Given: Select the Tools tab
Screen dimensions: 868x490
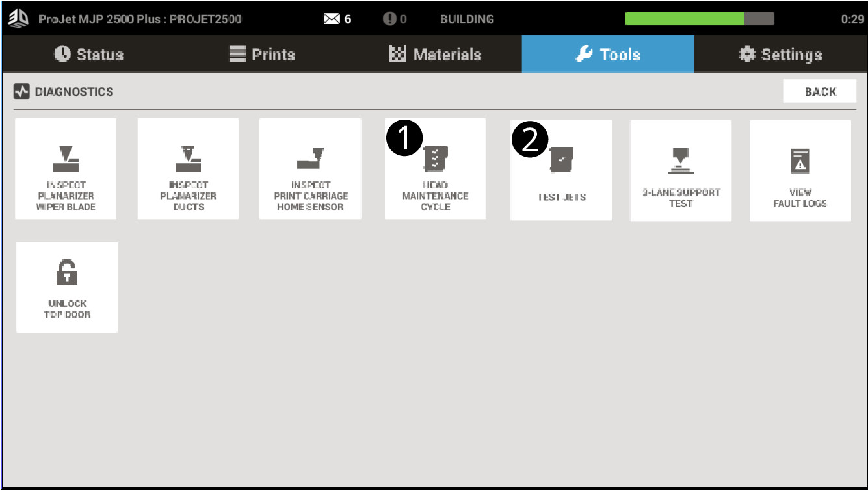Looking at the screenshot, I should (x=608, y=54).
